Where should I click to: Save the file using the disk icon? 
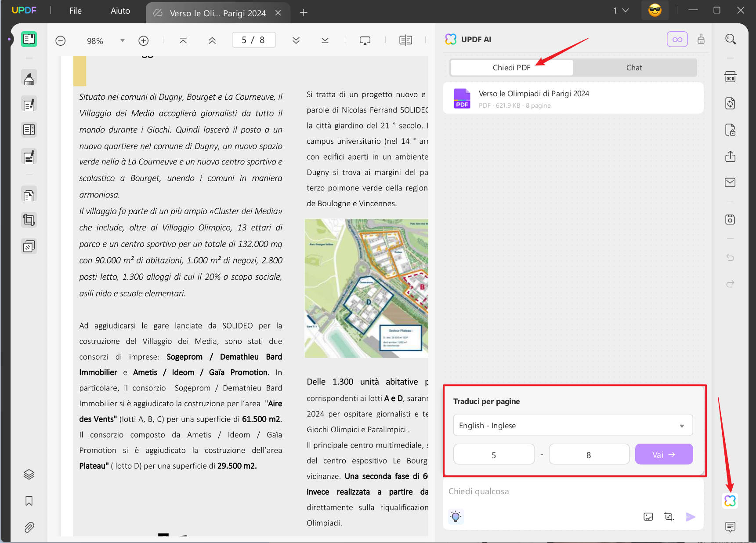(730, 219)
